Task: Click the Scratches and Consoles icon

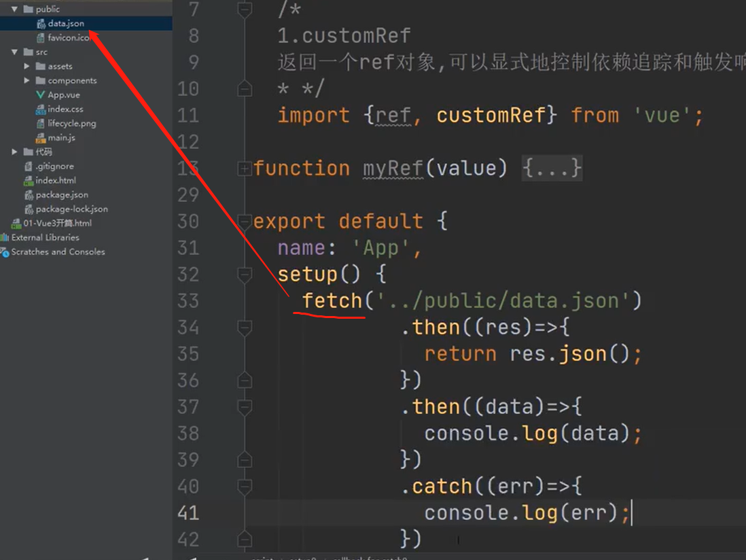Action: (x=5, y=251)
